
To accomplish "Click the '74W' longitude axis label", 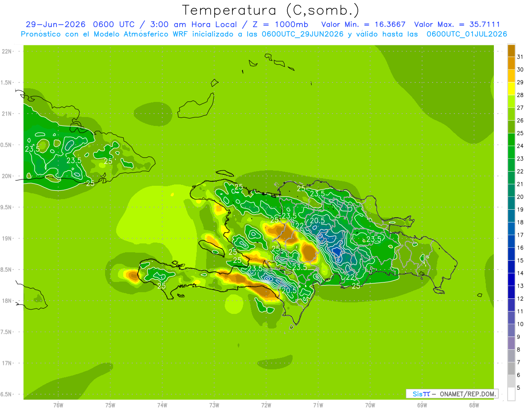I will click(x=162, y=405).
